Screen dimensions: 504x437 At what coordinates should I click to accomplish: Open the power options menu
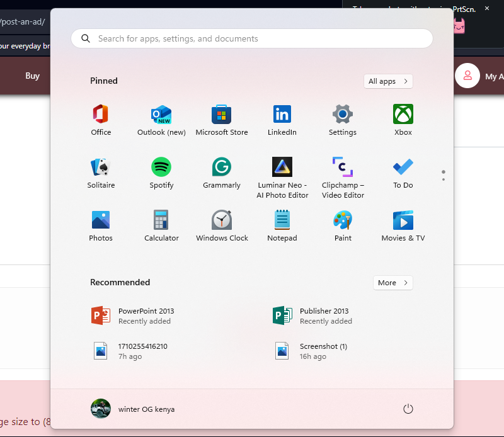408,409
